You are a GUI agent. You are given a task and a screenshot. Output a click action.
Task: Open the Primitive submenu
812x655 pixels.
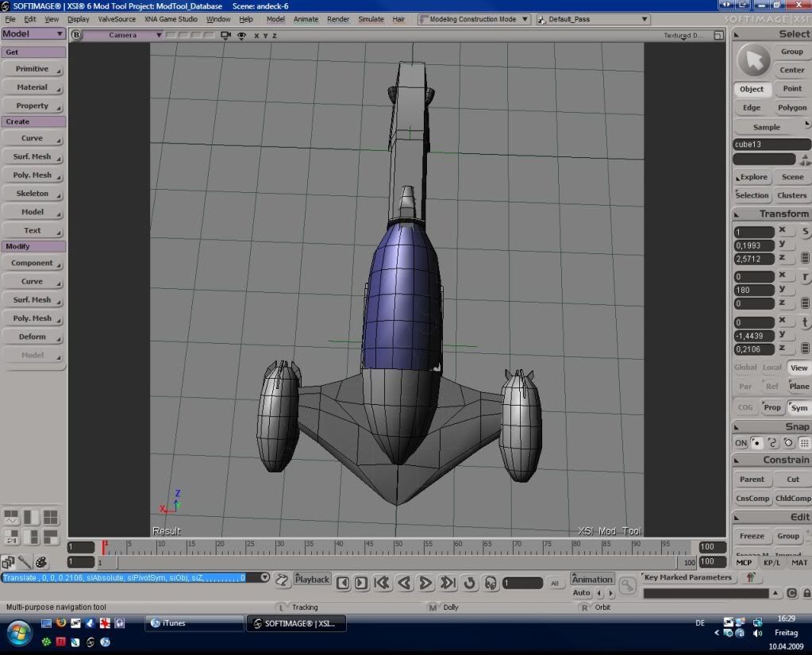click(33, 69)
